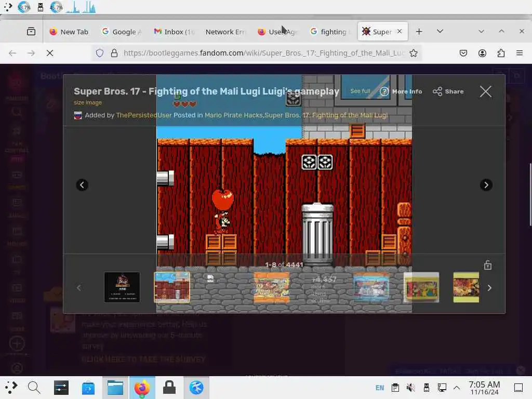
Task: Close the Super Bros tab
Action: (400, 31)
